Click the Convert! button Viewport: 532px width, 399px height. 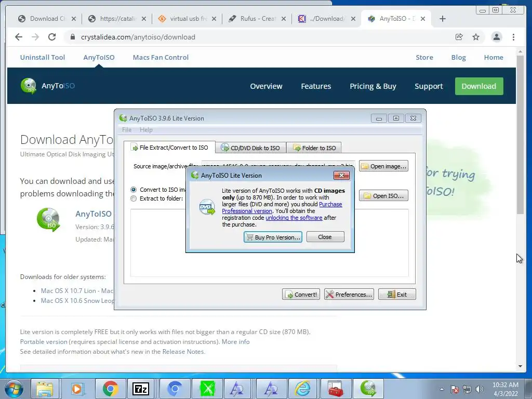[301, 295]
